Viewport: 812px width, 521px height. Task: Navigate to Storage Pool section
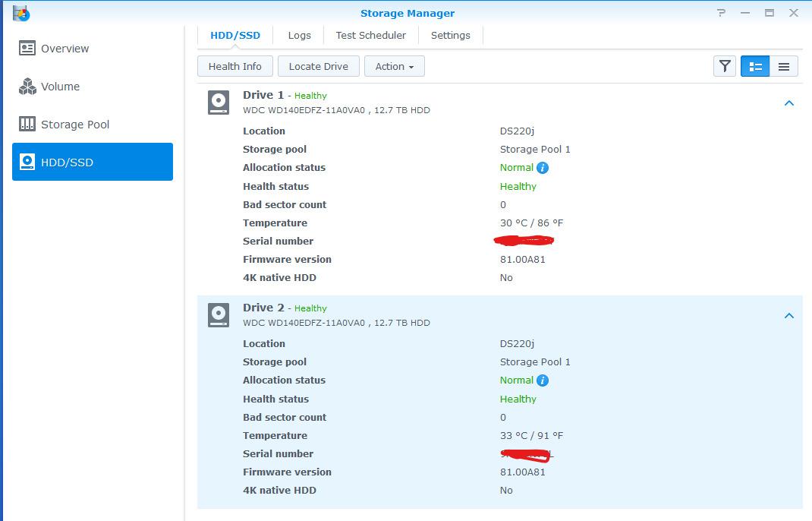pos(75,125)
